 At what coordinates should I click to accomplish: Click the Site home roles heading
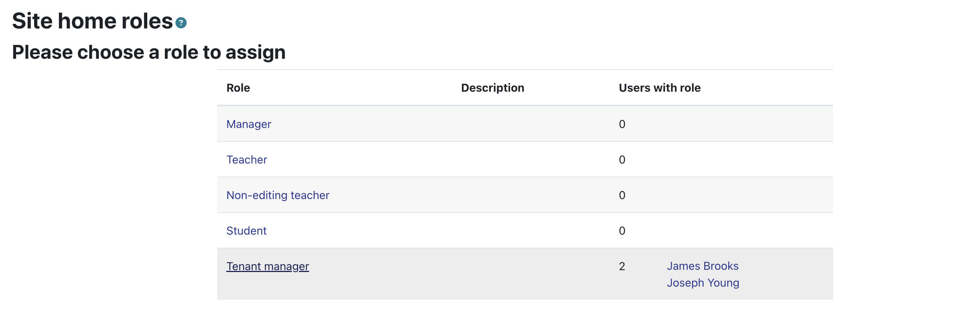pyautogui.click(x=93, y=21)
